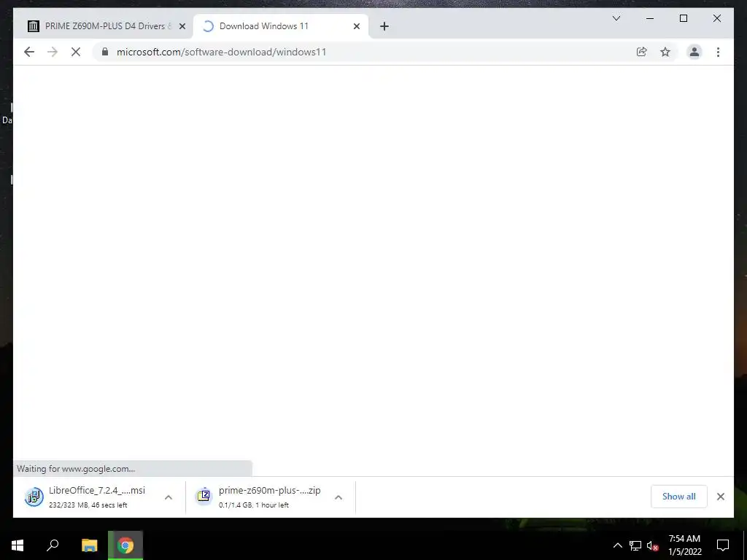Maximize the Chrome window

[x=683, y=18]
